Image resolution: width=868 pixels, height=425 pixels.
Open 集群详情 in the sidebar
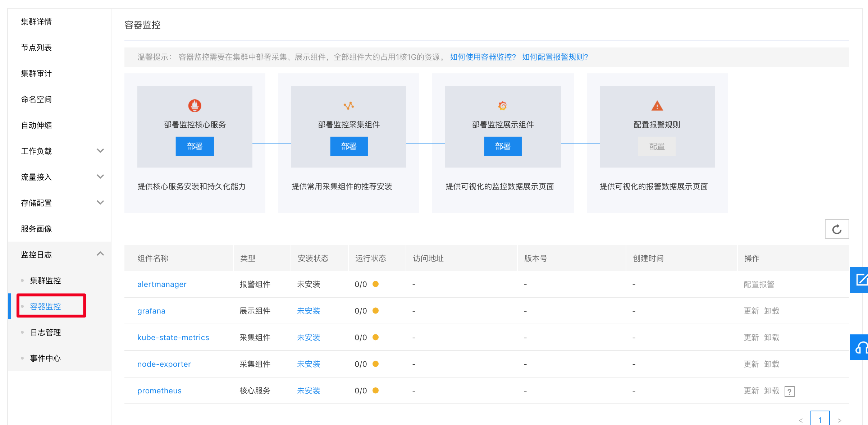point(36,22)
